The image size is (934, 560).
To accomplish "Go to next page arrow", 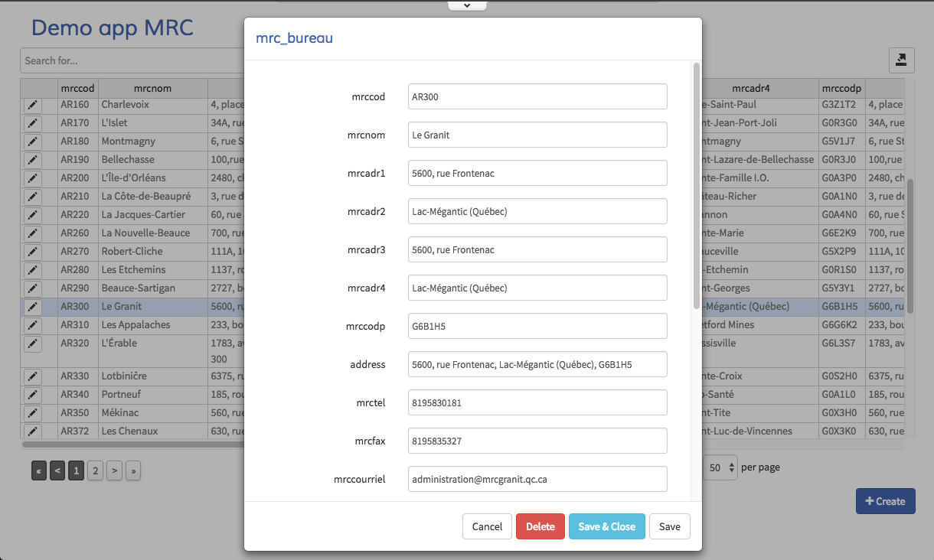I will [x=114, y=470].
